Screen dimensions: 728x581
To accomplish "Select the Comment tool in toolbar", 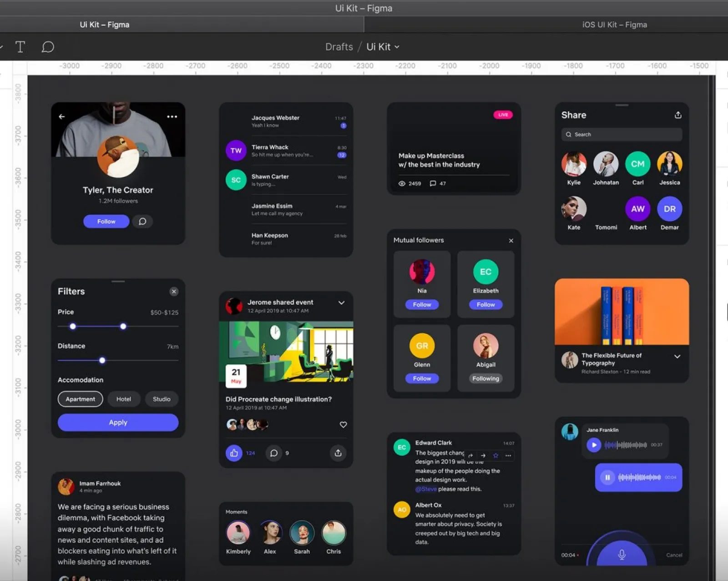I will (x=48, y=47).
